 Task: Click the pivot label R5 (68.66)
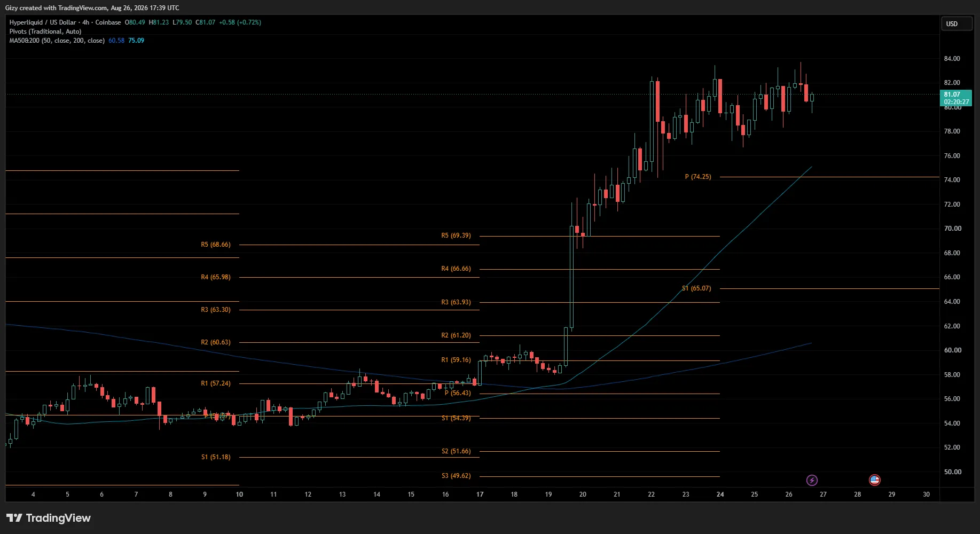[216, 245]
